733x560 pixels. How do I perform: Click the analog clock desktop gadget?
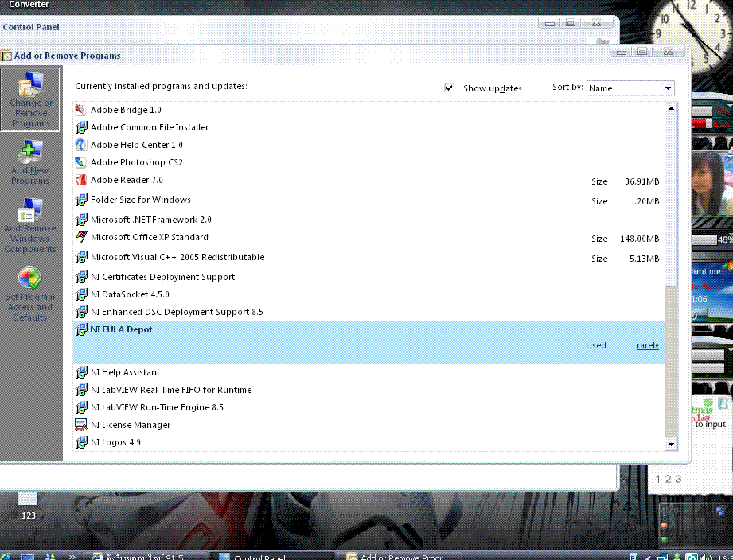pos(693,35)
